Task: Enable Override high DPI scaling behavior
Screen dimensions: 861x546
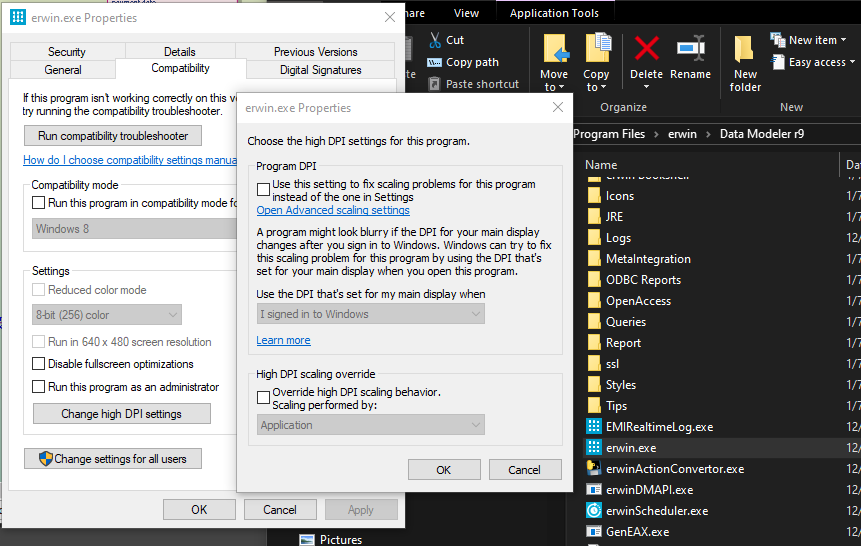Action: [264, 397]
